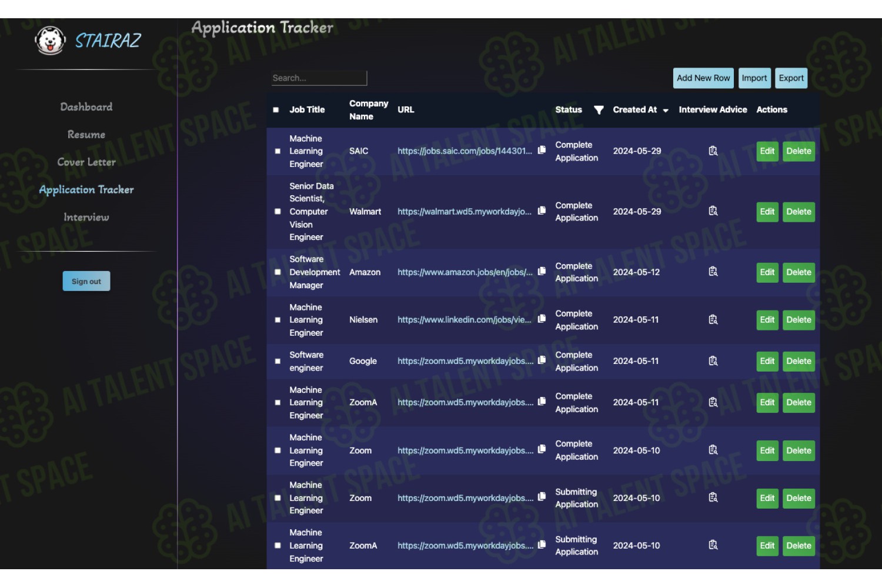Click the STAIRAZ brand name text
882x588 pixels.
tap(108, 41)
